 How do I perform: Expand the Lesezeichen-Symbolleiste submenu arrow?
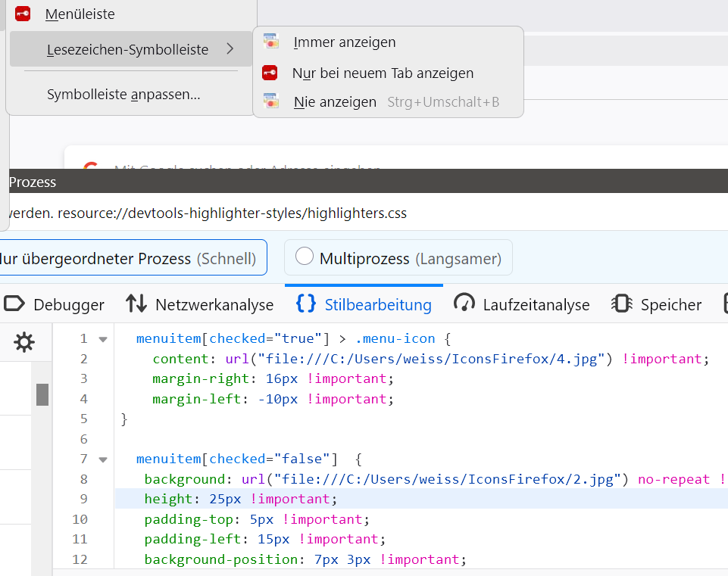[x=230, y=50]
